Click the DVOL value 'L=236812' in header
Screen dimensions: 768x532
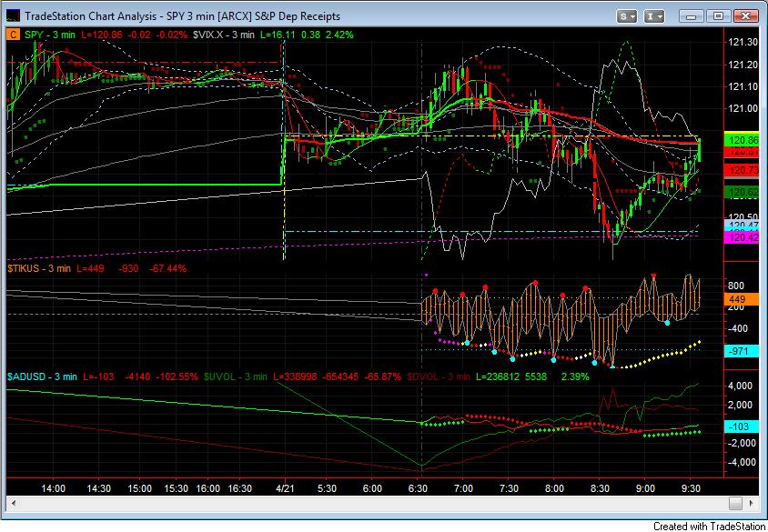(x=498, y=376)
